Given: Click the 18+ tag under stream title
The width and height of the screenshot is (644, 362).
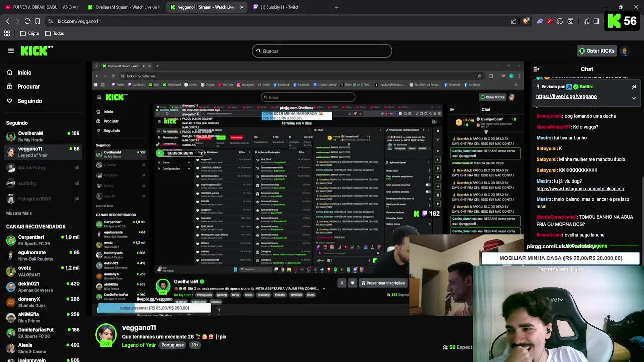Looking at the screenshot, I should (x=195, y=345).
